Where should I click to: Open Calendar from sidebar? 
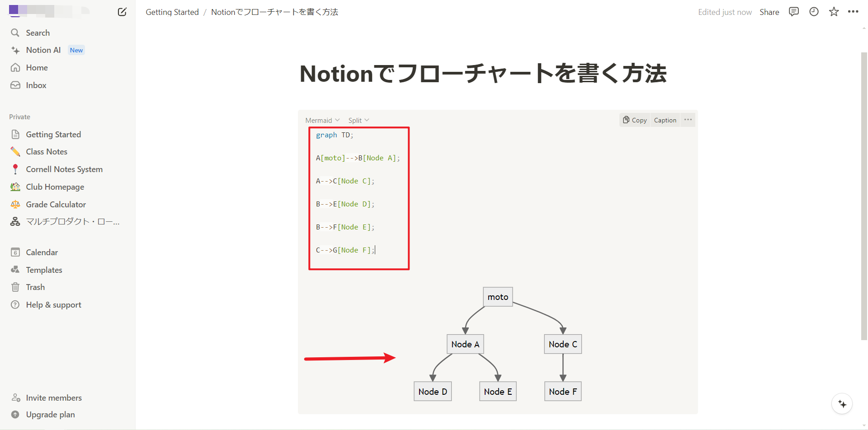[42, 252]
